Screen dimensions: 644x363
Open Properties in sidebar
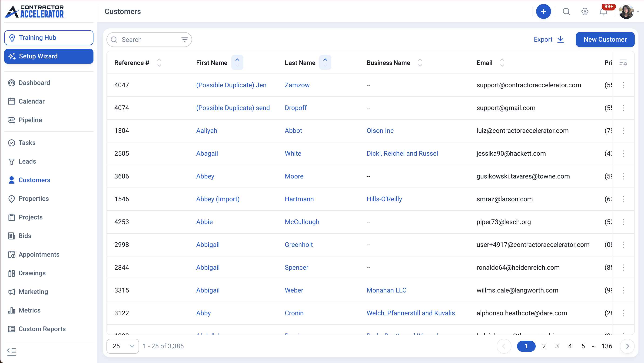[x=33, y=199]
